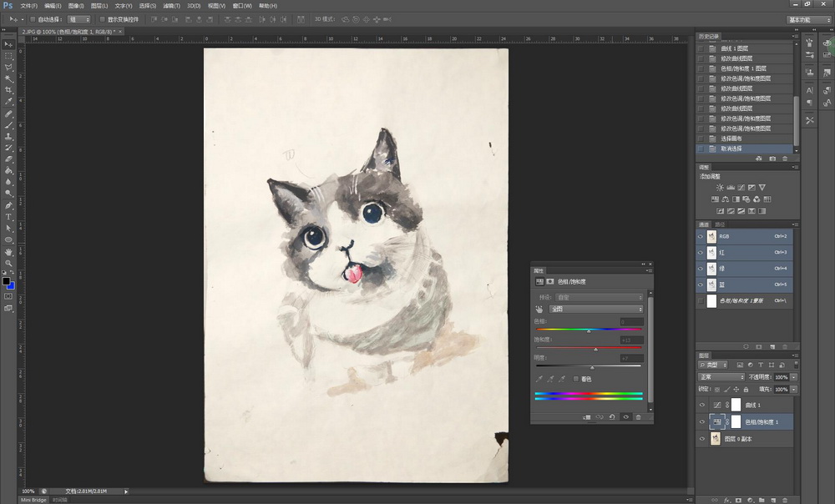This screenshot has width=835, height=504.
Task: Create a new snapshot in the History panel
Action: point(772,159)
